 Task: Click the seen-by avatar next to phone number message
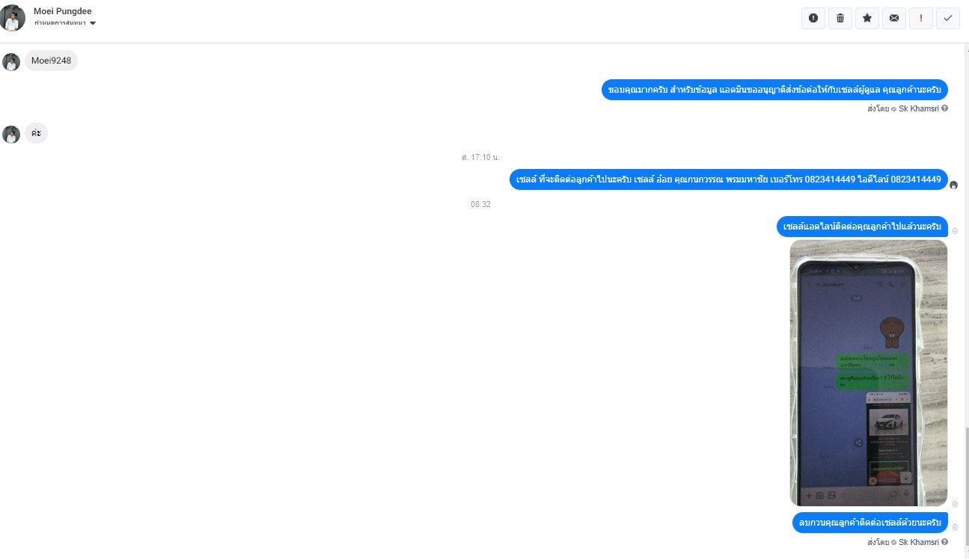point(953,185)
